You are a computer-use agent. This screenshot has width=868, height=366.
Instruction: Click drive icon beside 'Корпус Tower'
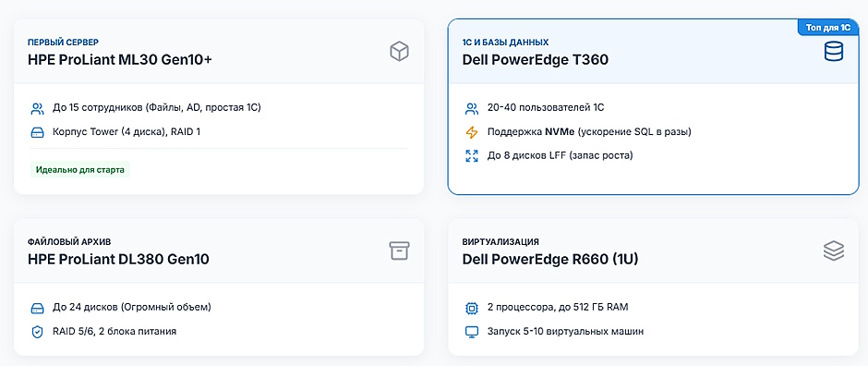pos(37,133)
